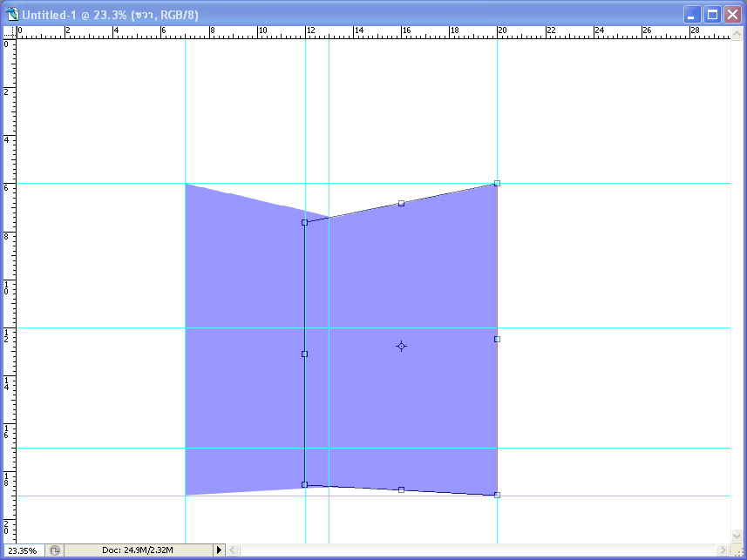The height and width of the screenshot is (560, 747).
Task: Select the bottom-right transform corner handle
Action: point(497,496)
